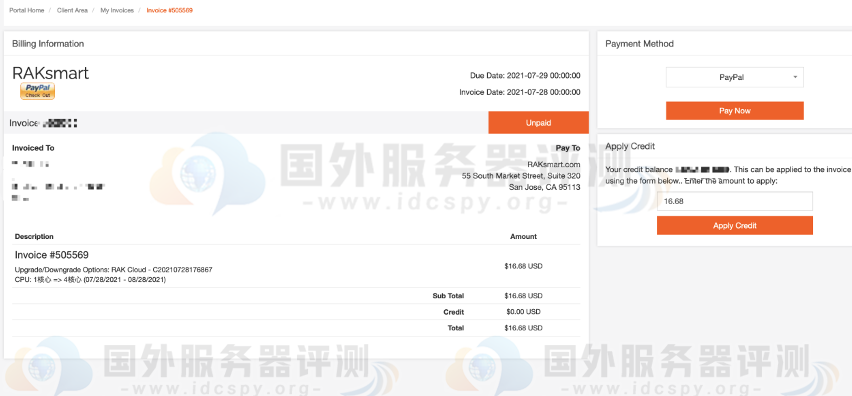The width and height of the screenshot is (852, 396).
Task: Click the Sub Total label
Action: coord(448,296)
